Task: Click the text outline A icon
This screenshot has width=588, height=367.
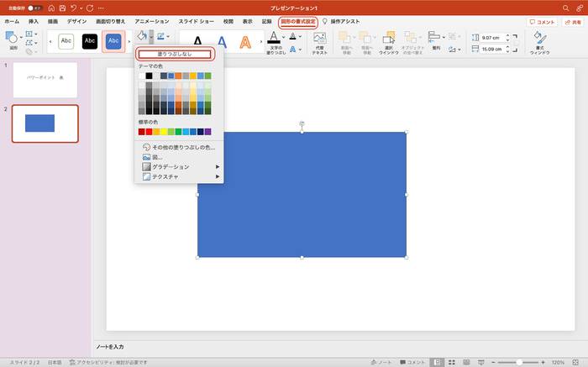Action: (x=293, y=36)
